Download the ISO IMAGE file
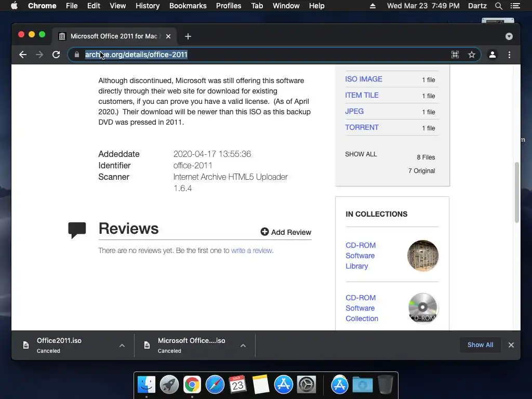The width and height of the screenshot is (532, 399). click(x=364, y=79)
